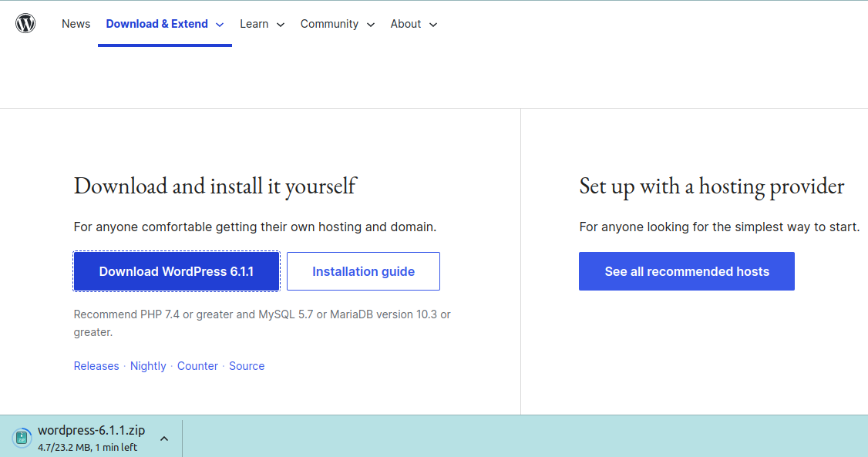
Task: Click the wordpress-6.1.1.zip download file name
Action: pyautogui.click(x=91, y=431)
